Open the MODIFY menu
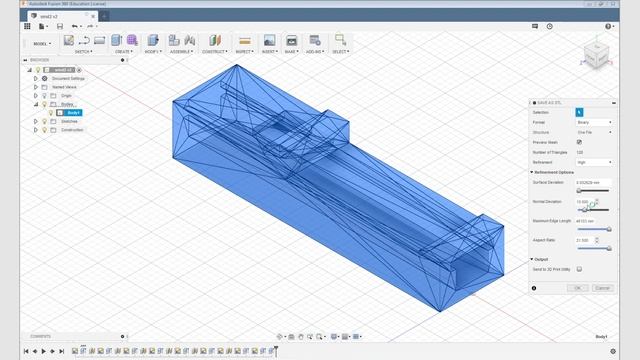 (153, 52)
